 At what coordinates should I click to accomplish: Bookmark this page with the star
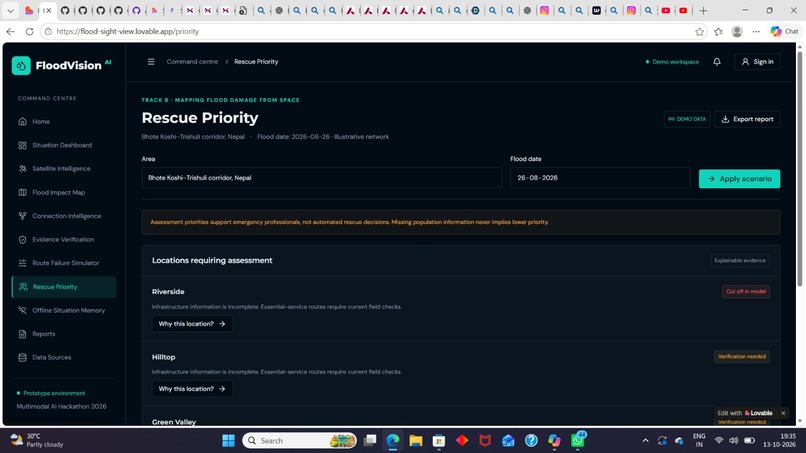pos(699,31)
